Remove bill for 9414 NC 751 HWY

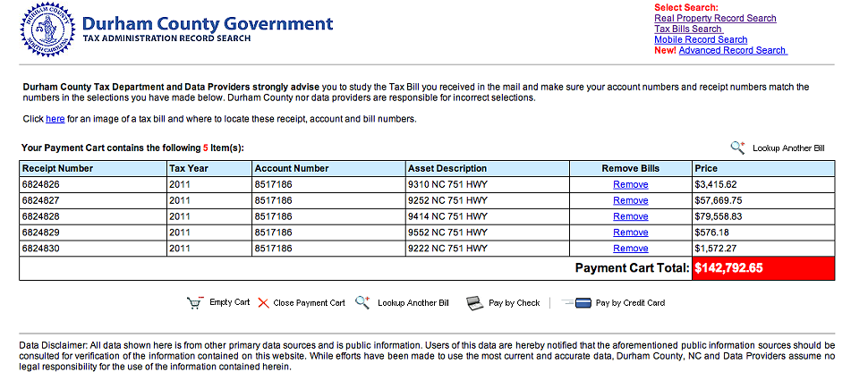[x=631, y=216]
